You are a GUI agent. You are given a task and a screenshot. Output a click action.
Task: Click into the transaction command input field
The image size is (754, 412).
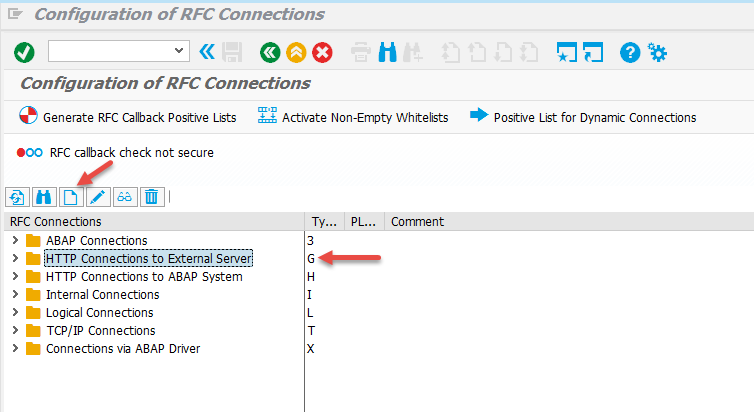(x=108, y=51)
